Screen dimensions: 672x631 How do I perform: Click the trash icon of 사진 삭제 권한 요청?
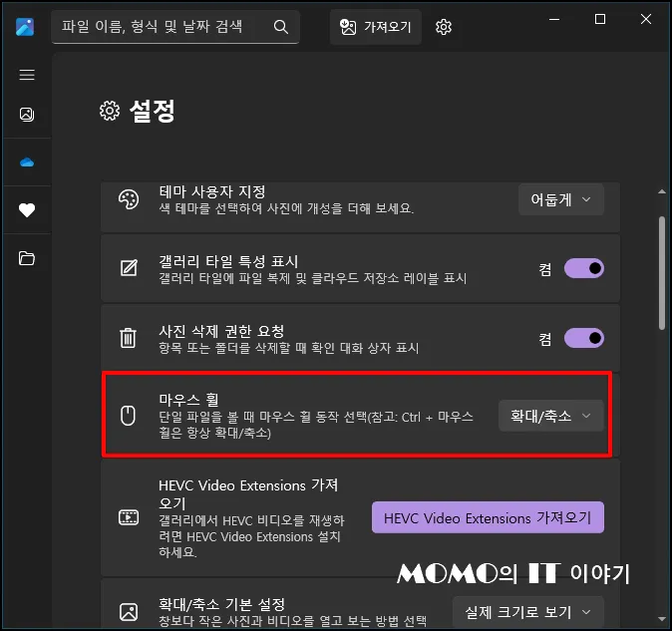pos(129,338)
